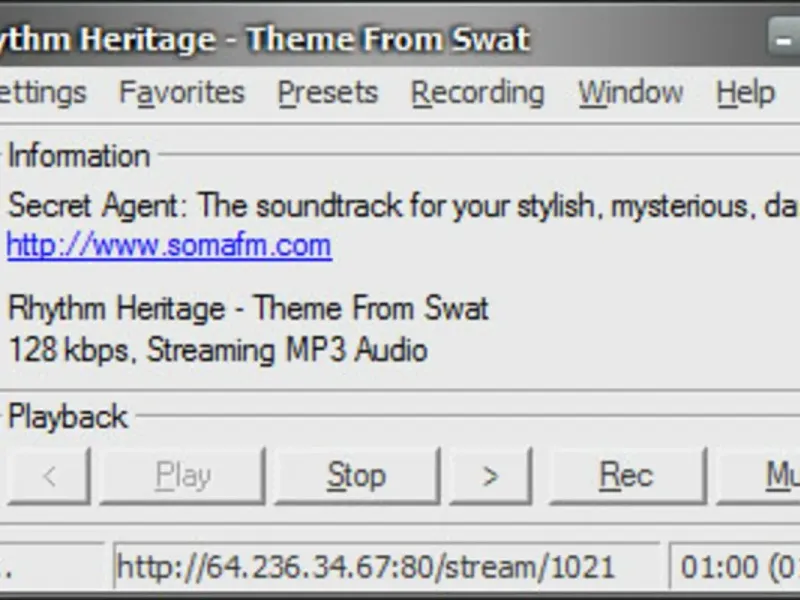800x600 pixels.
Task: Click the Secret Agent station description text
Action: pos(404,206)
